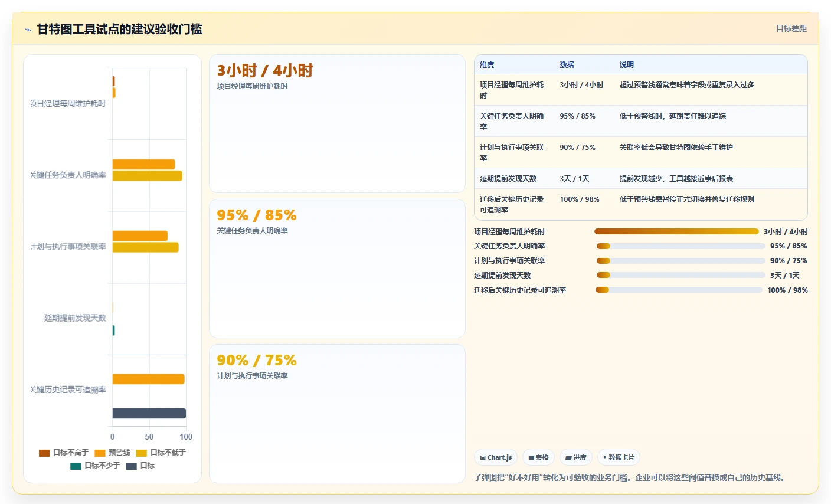
Task: Toggle the 目标不高于 legend swatch
Action: point(44,453)
